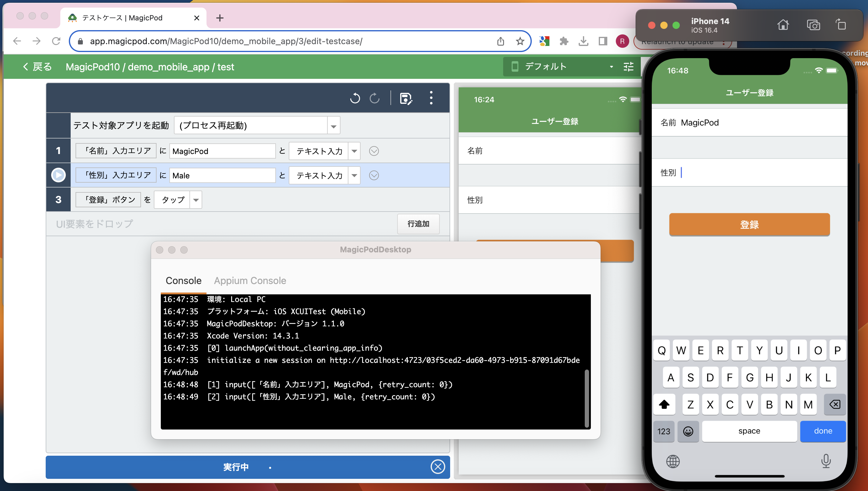Tap the backspace key on the iPhone keyboard
The image size is (868, 491).
click(834, 404)
